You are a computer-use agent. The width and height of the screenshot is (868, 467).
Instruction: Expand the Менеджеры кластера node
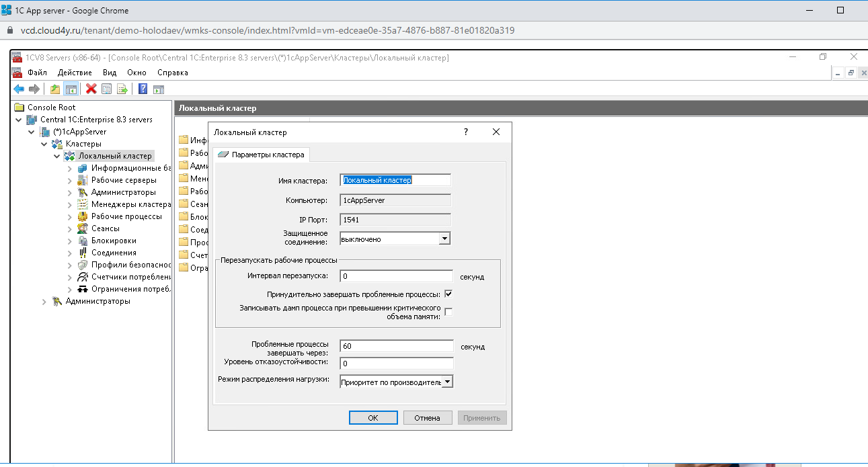coord(70,204)
